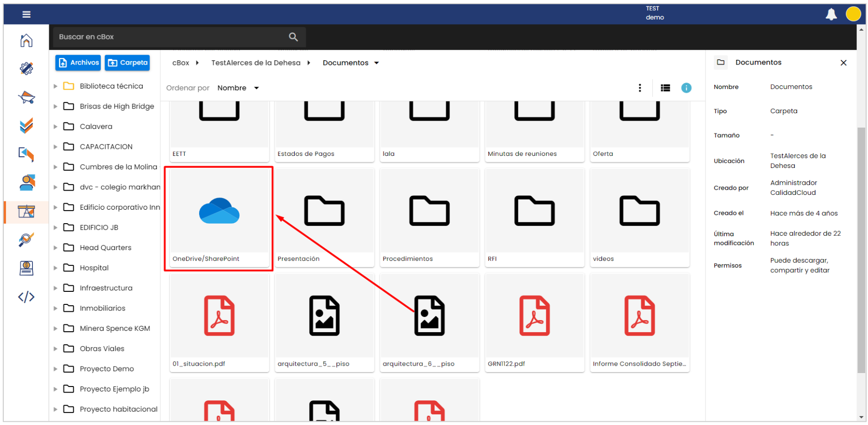Expand the Head Quarters tree node
Screen dimensions: 868x425
click(55, 248)
